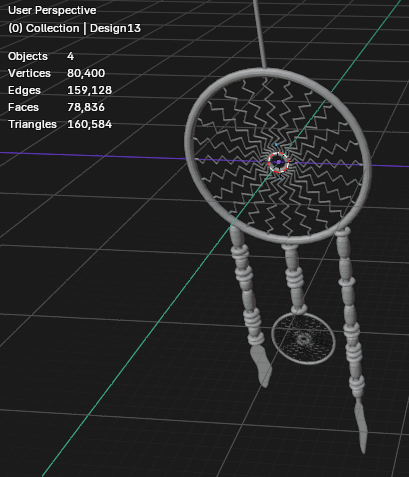409x477 pixels.
Task: Click the Faces 78,836 statistic
Action: click(56, 107)
